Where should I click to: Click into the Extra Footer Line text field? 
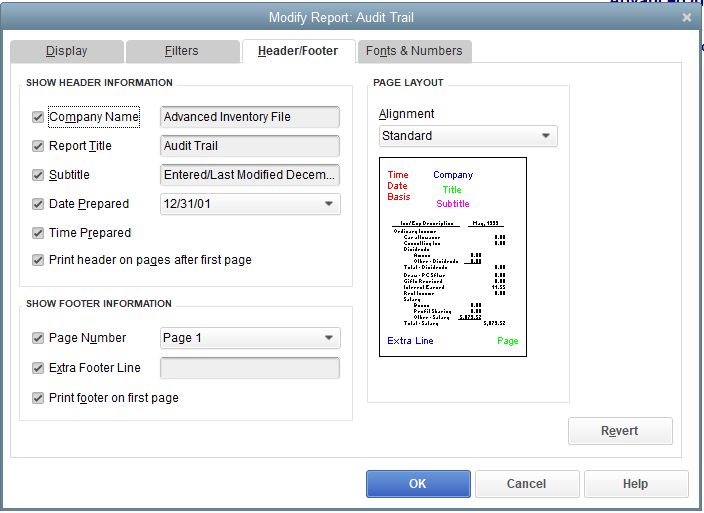250,368
